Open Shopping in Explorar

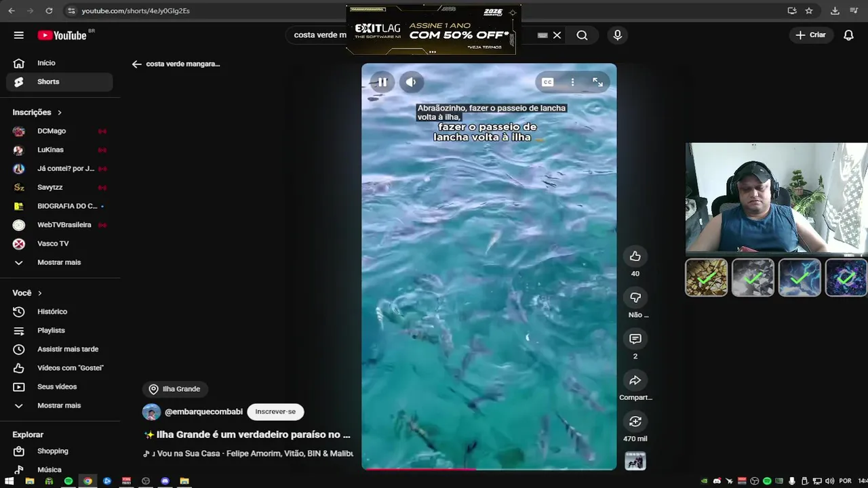tap(60, 451)
